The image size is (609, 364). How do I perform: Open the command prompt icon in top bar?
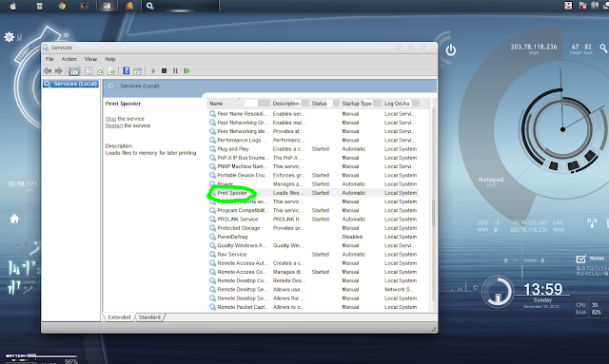click(x=85, y=6)
